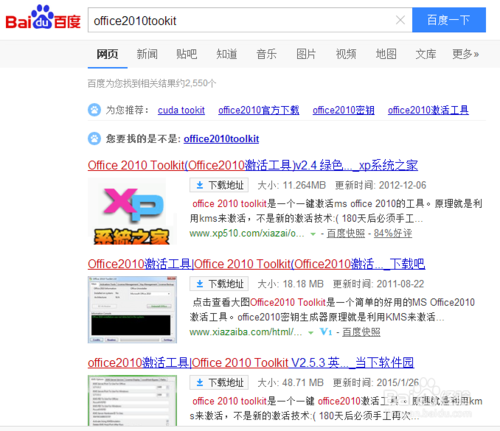Screen dimensions: 500x431
Task: Follow the corrected office2010toolkit link
Action: pos(221,139)
